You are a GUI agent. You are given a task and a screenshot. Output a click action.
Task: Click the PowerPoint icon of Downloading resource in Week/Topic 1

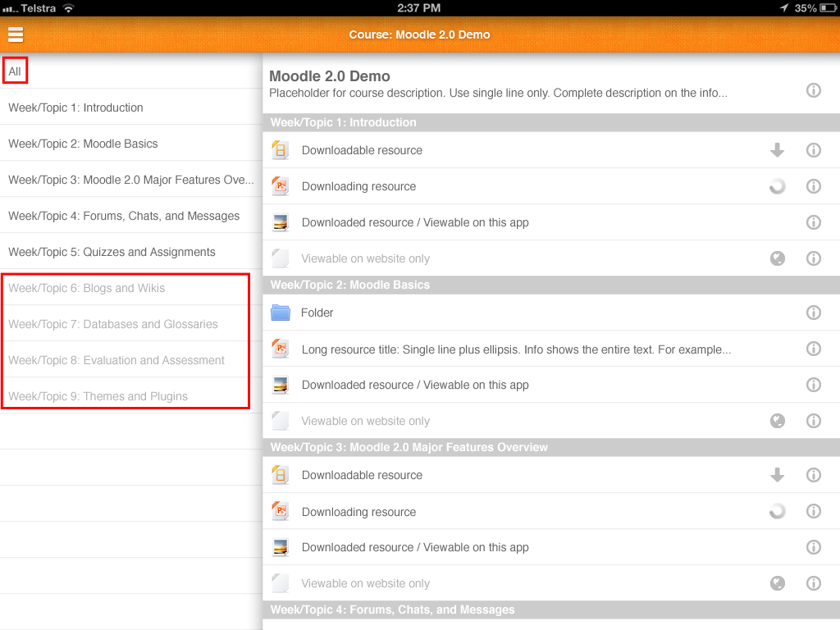[281, 186]
